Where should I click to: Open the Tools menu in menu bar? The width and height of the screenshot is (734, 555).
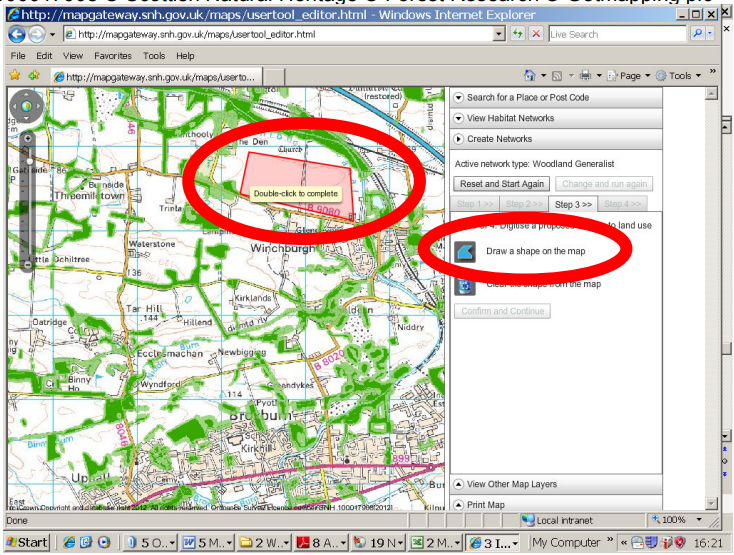pos(154,56)
